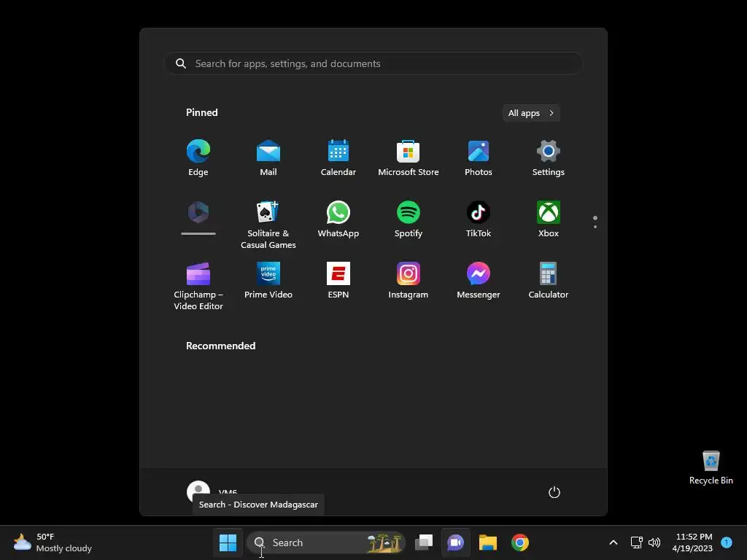Launch Prime Video
Viewport: 747px width, 560px height.
[x=268, y=281]
